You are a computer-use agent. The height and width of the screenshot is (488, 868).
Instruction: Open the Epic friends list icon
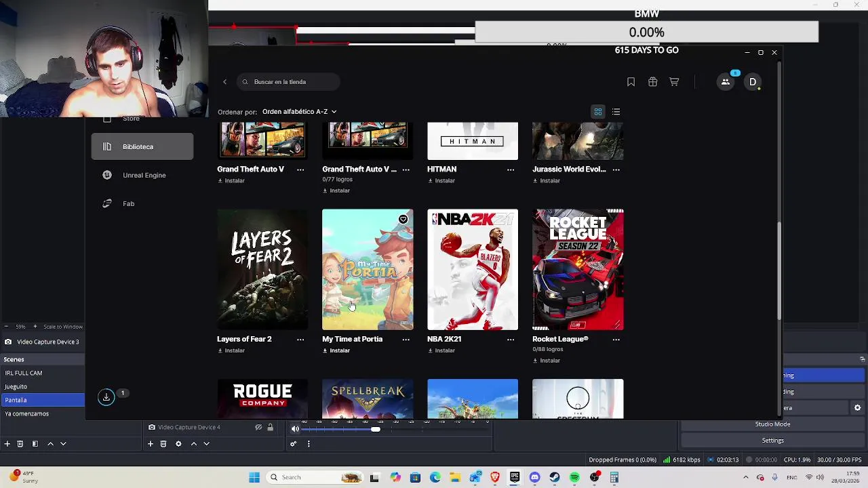click(x=726, y=82)
